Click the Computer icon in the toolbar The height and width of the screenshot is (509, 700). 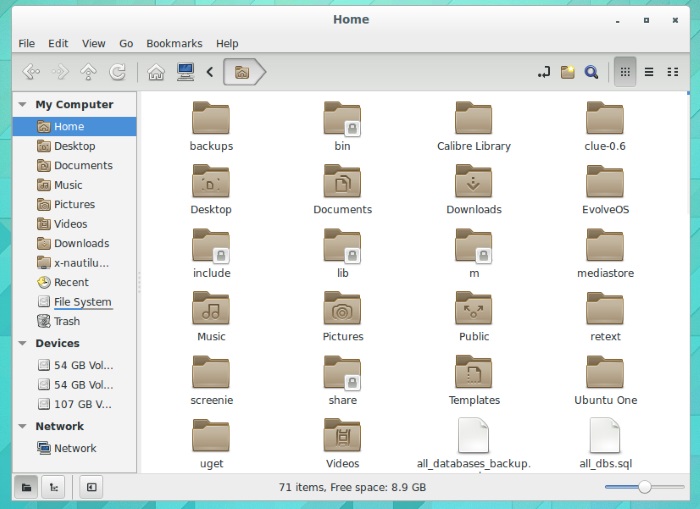(185, 72)
